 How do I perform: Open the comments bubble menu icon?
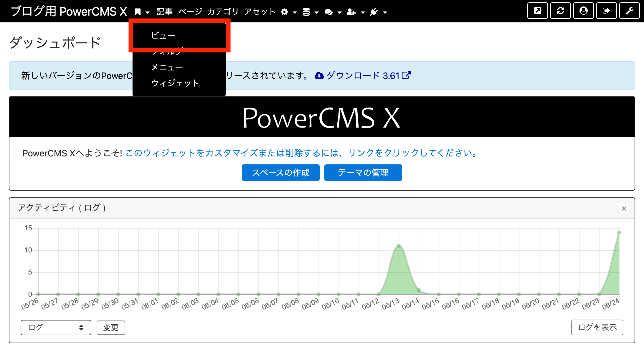[328, 12]
